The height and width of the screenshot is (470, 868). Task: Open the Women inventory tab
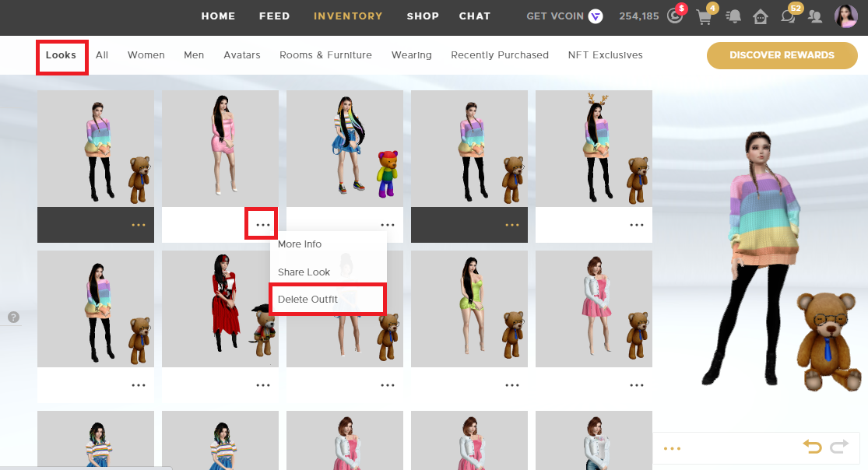point(146,54)
